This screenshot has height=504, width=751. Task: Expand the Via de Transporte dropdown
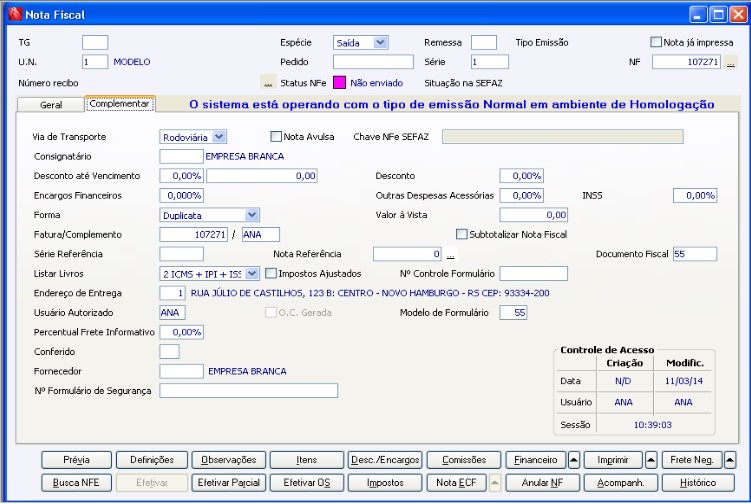pyautogui.click(x=220, y=136)
